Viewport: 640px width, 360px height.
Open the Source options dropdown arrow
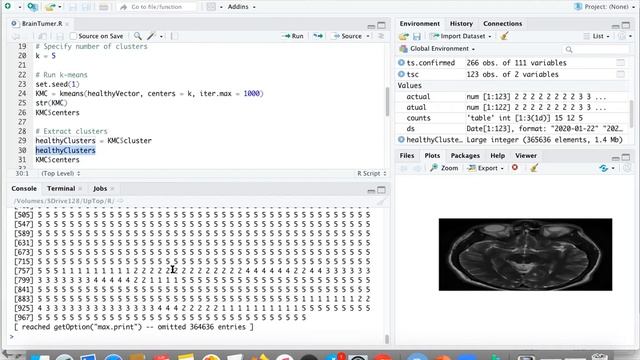click(368, 36)
